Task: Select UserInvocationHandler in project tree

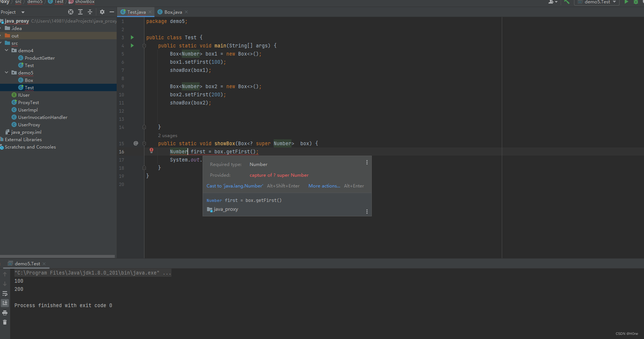Action: click(43, 117)
